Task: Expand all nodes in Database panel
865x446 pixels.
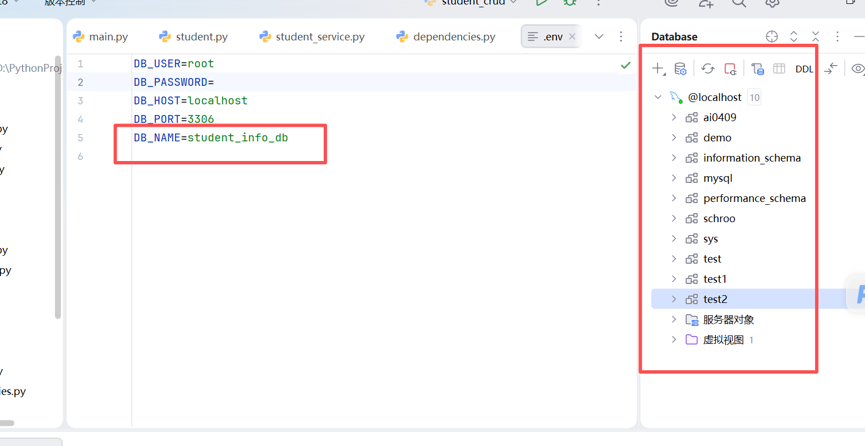Action: (x=794, y=36)
